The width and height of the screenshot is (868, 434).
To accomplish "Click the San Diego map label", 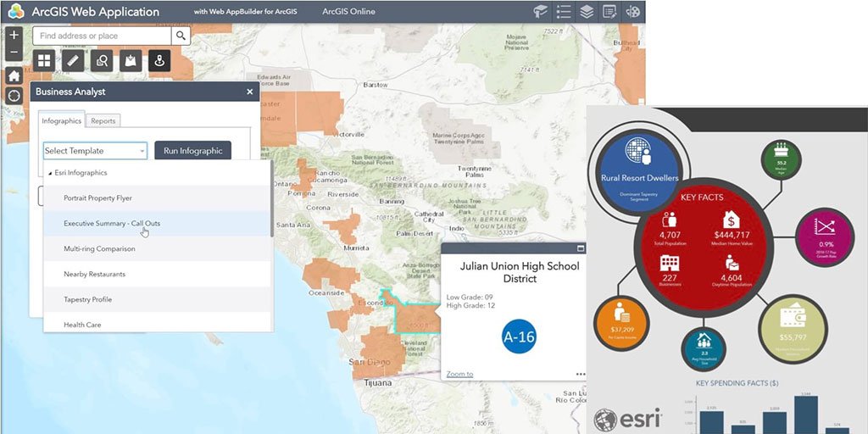I will tap(370, 362).
